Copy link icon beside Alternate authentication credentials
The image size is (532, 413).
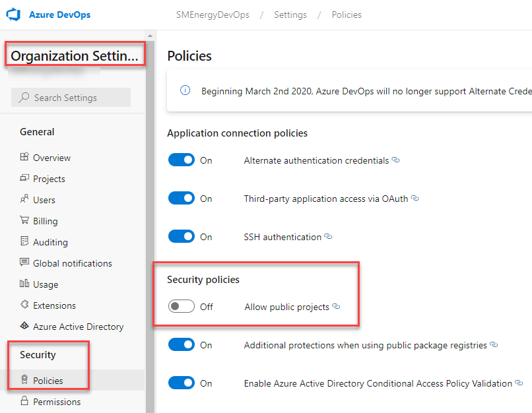[395, 160]
